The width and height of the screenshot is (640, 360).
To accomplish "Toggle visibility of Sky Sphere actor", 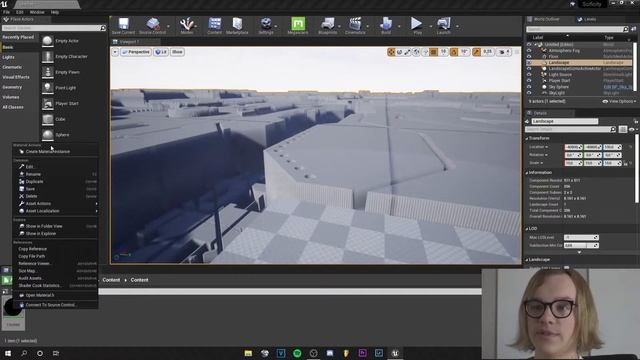I will coord(529,87).
